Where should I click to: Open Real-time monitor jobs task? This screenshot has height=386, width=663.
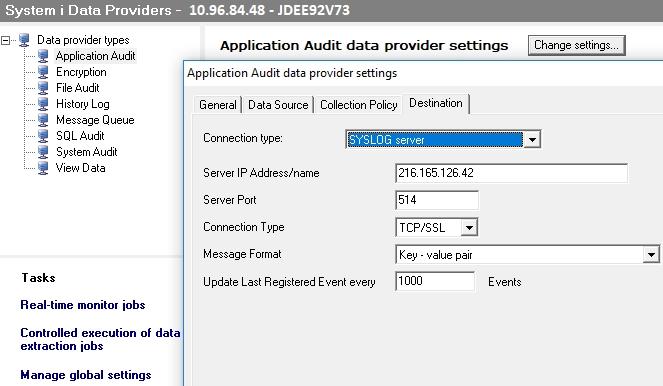83,305
